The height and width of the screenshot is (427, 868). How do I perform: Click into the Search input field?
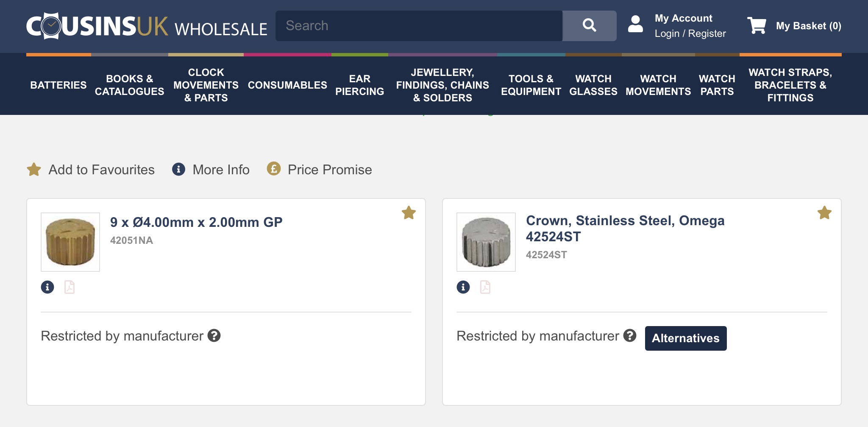(x=419, y=25)
